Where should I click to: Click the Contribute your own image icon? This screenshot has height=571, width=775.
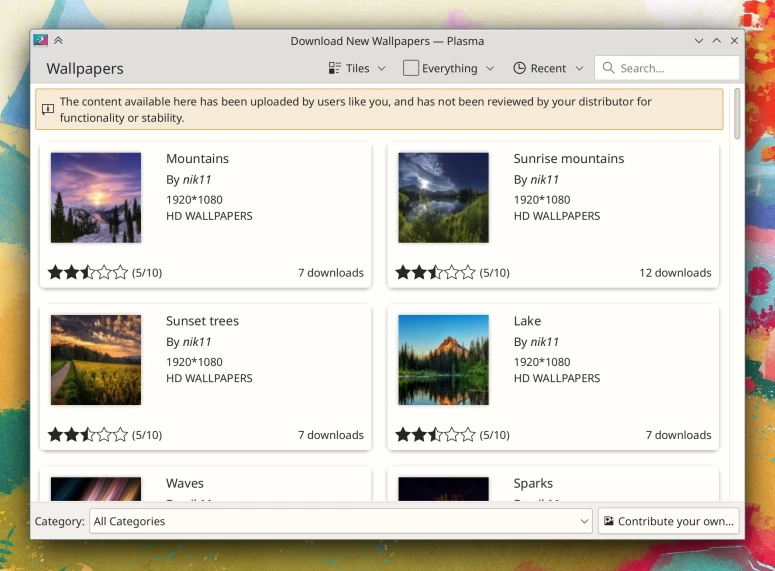pyautogui.click(x=609, y=521)
